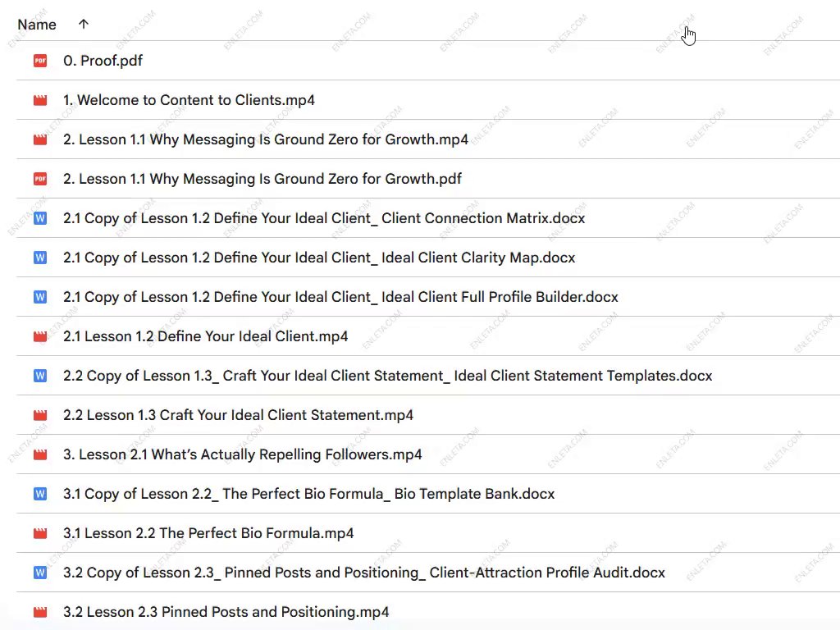Open 0. Proof.pdf file
This screenshot has width=840, height=630.
(103, 61)
